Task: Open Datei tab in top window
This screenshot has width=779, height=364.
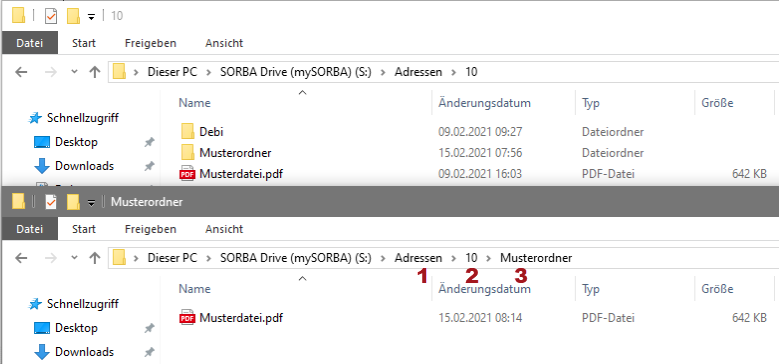Action: click(x=30, y=43)
